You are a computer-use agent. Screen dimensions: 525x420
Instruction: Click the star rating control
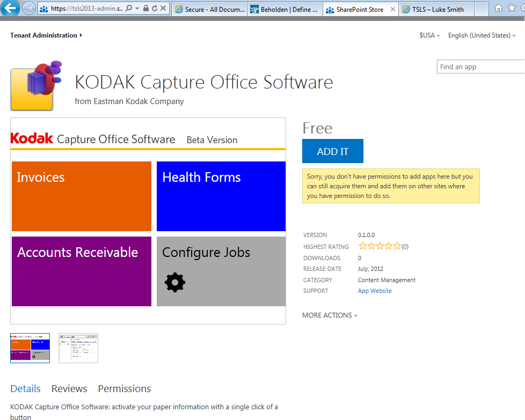point(380,246)
